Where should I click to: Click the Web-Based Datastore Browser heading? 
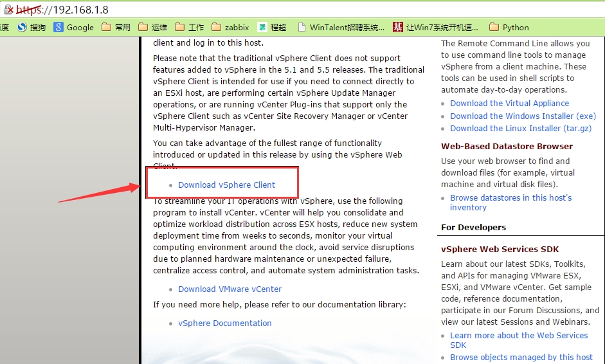507,146
